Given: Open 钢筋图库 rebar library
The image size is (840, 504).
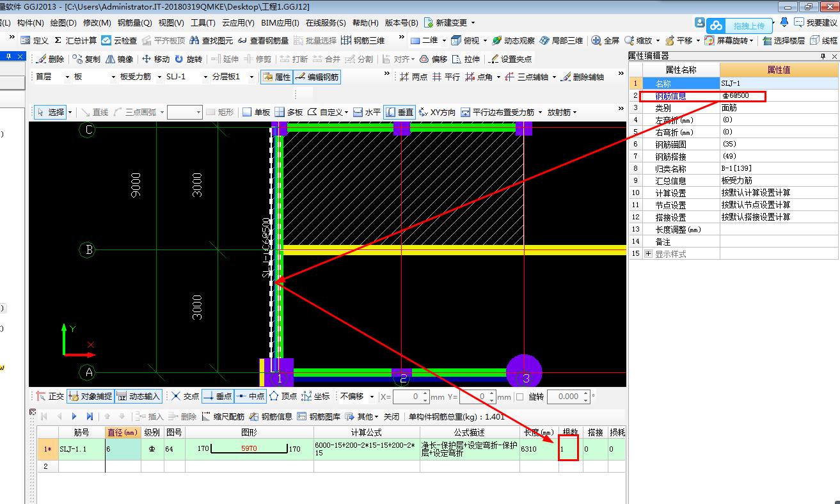Looking at the screenshot, I should pyautogui.click(x=319, y=416).
